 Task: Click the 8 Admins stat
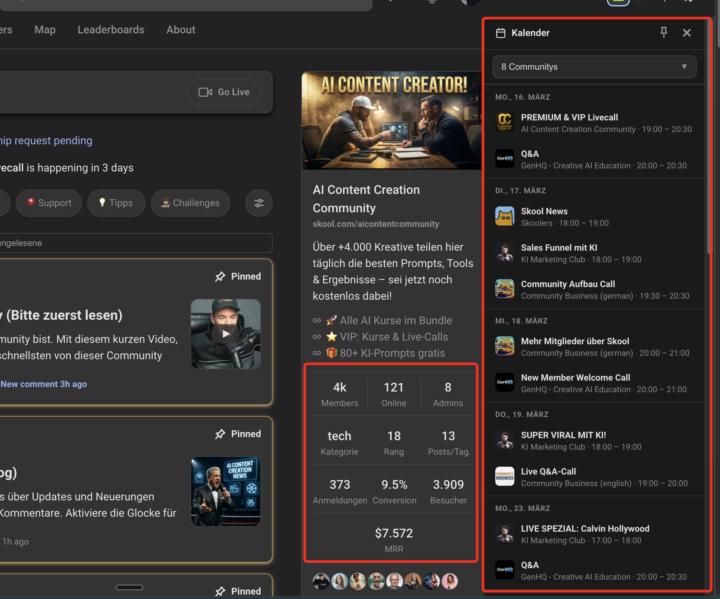[448, 394]
